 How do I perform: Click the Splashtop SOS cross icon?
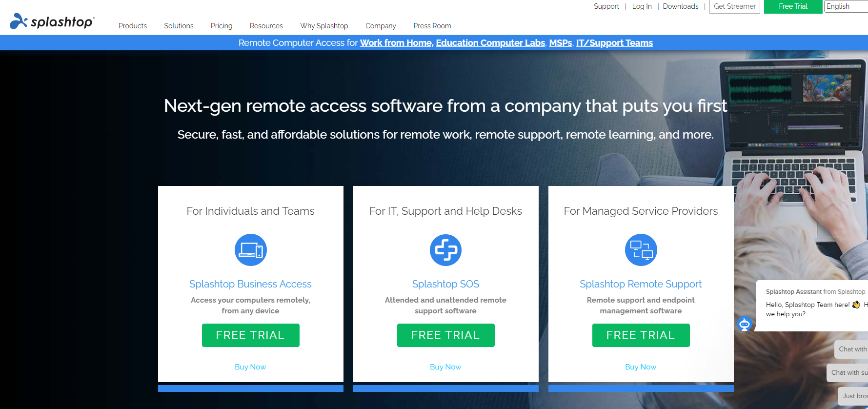[445, 250]
